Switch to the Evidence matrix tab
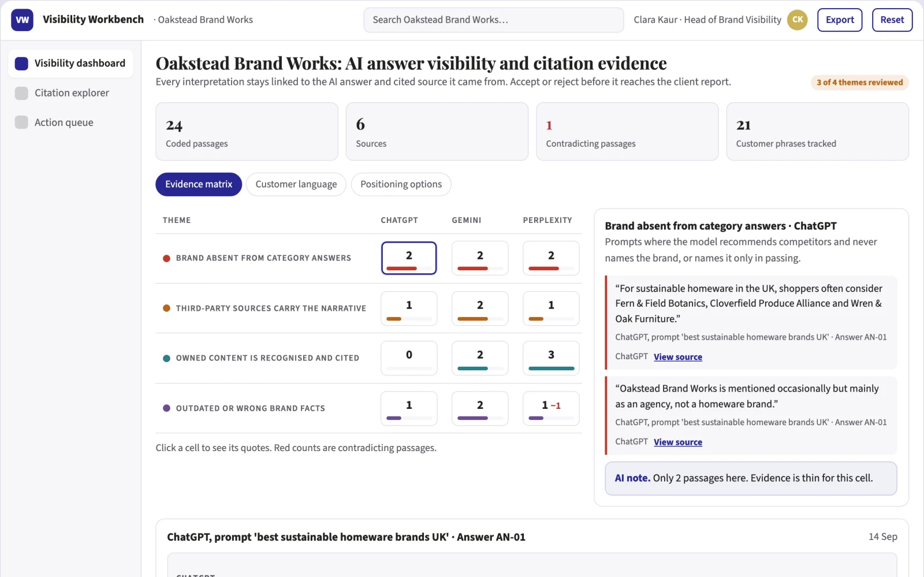Screen dimensions: 924x577 [199, 184]
